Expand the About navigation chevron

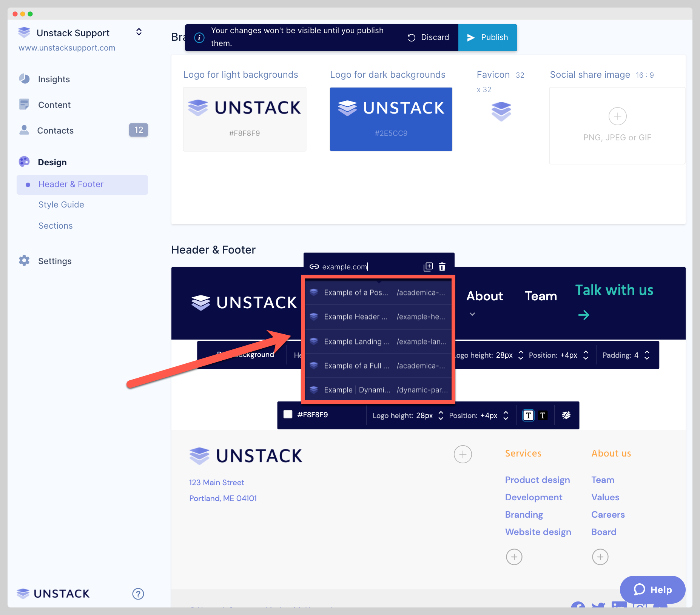(x=472, y=314)
